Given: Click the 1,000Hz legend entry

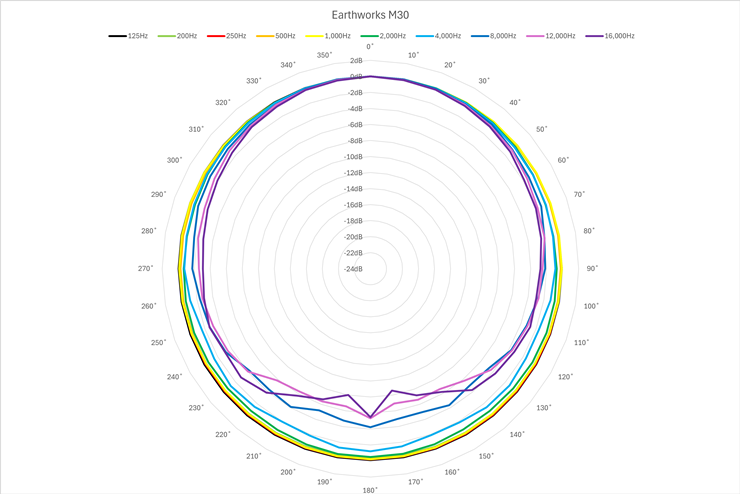Looking at the screenshot, I should click(x=328, y=36).
